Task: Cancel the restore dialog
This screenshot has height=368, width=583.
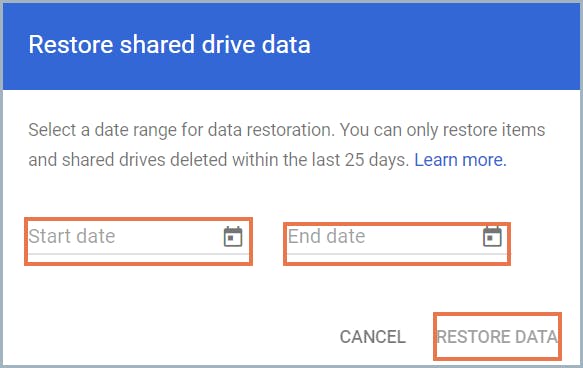Action: [x=373, y=337]
